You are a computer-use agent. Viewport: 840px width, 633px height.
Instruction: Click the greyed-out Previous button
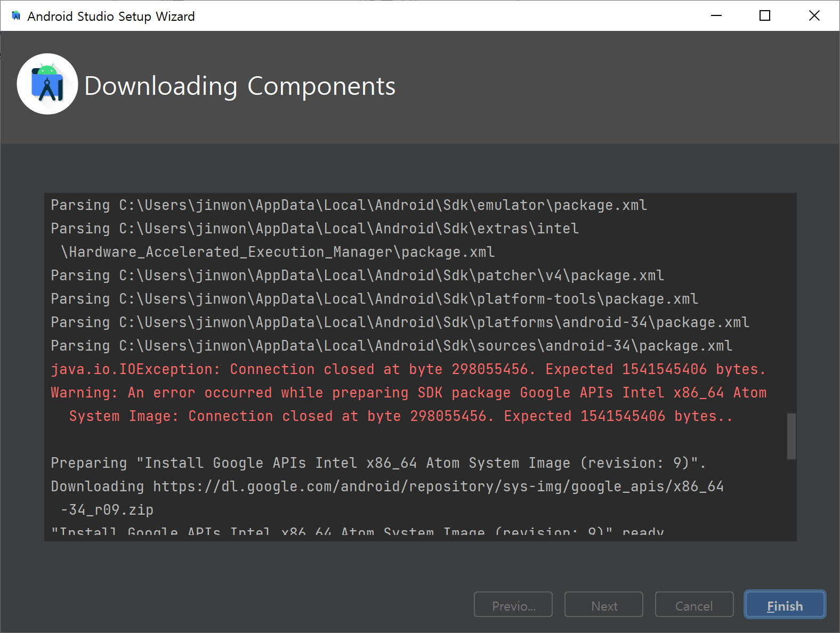(x=513, y=605)
